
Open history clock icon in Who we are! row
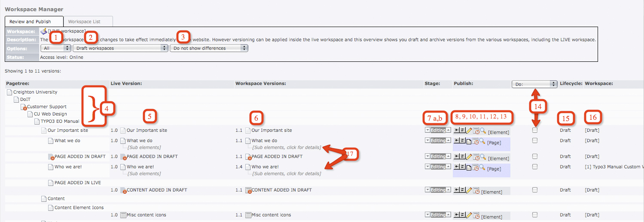tap(476, 167)
